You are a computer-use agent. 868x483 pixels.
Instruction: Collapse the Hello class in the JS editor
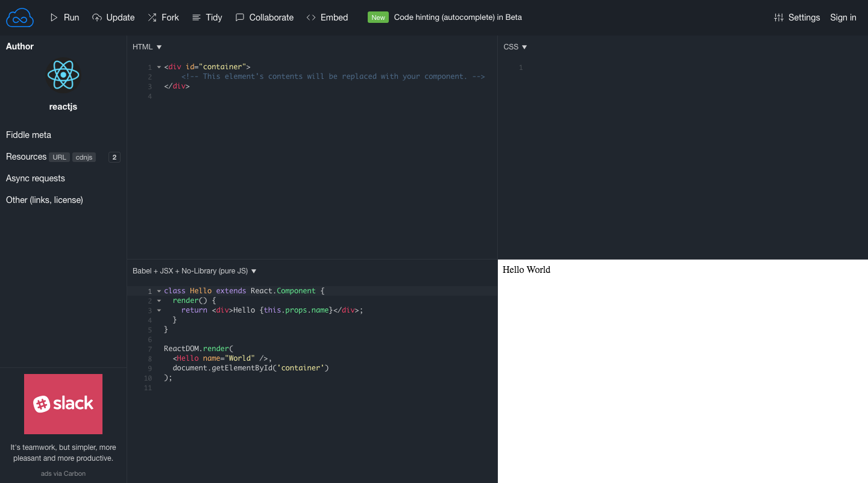[x=159, y=291]
